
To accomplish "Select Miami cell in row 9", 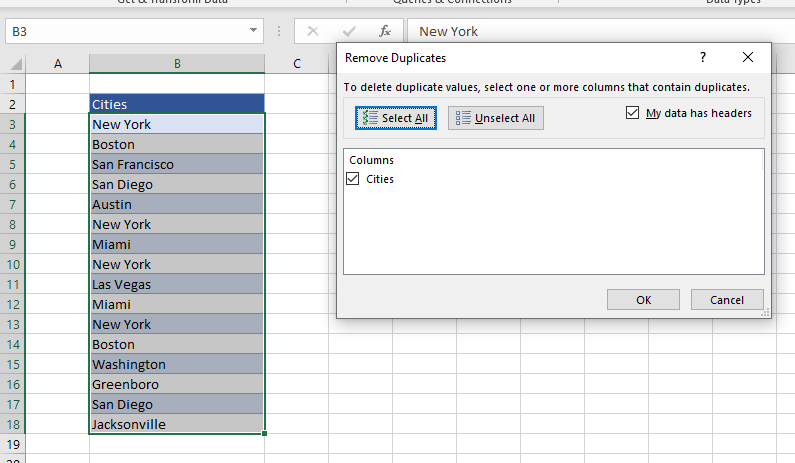I will [177, 244].
